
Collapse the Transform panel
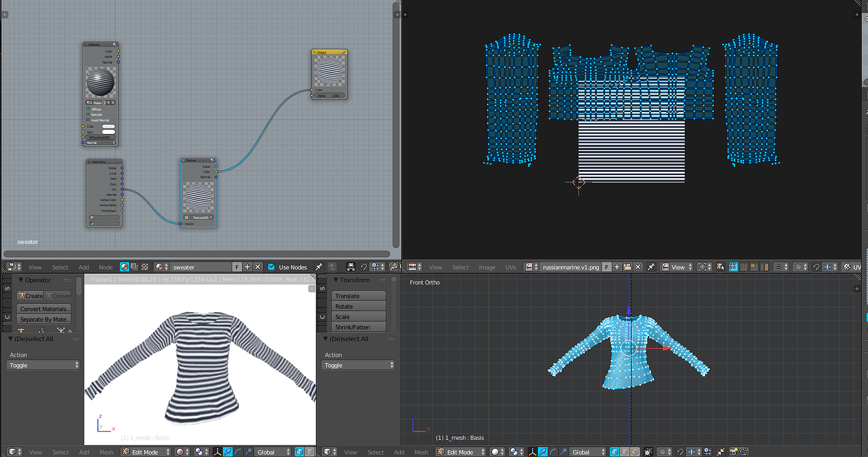point(336,280)
